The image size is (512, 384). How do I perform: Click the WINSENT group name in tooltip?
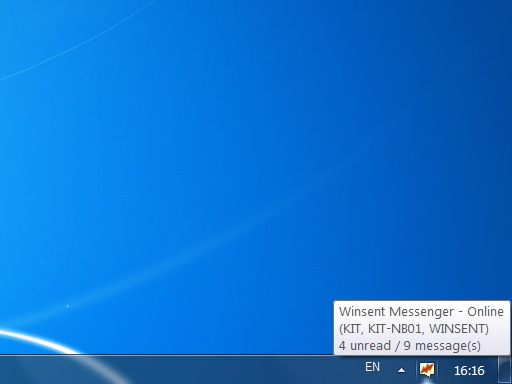(457, 329)
